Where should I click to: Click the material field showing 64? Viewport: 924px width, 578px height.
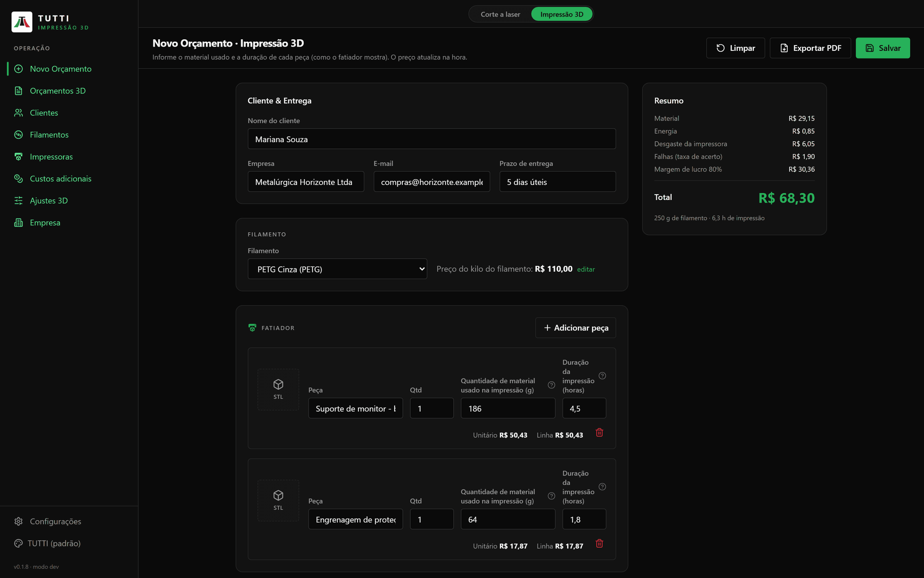(x=508, y=519)
